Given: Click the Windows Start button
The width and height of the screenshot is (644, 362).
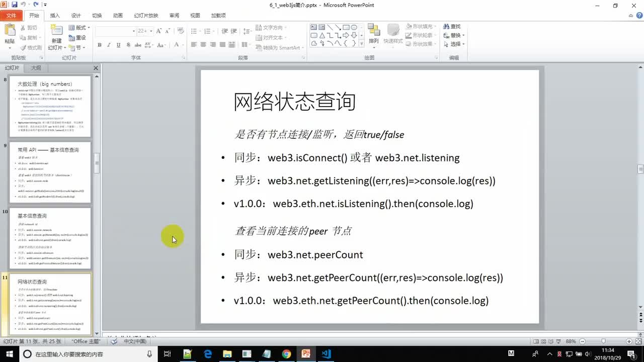Looking at the screenshot, I should pyautogui.click(x=10, y=354).
